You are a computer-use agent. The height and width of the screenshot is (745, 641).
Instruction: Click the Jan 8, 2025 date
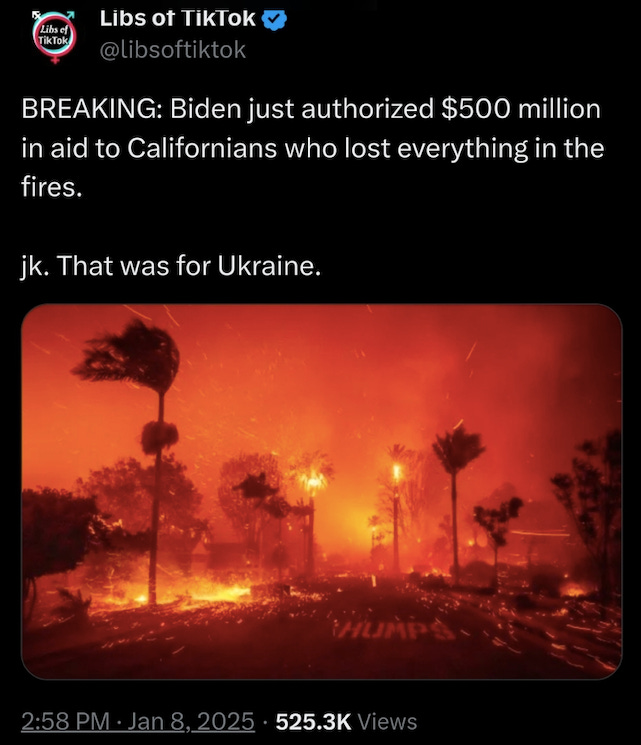[x=191, y=721]
